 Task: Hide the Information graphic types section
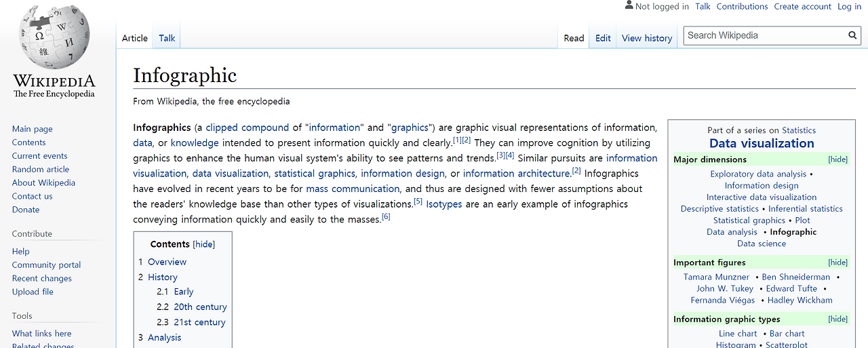coord(837,320)
